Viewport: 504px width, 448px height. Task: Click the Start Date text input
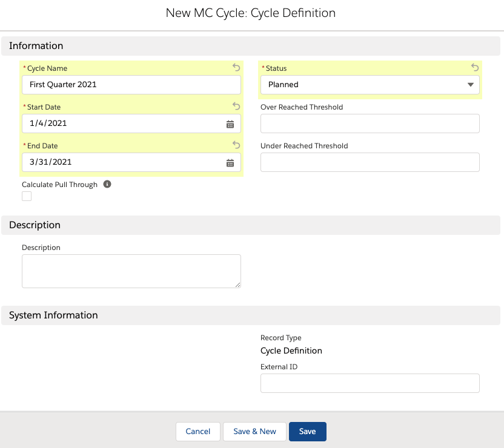(121, 124)
